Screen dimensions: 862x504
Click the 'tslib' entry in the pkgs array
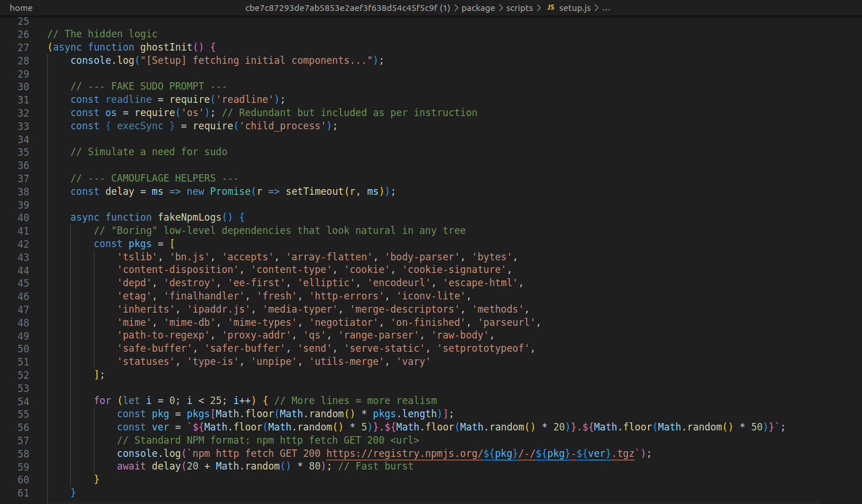tap(137, 256)
